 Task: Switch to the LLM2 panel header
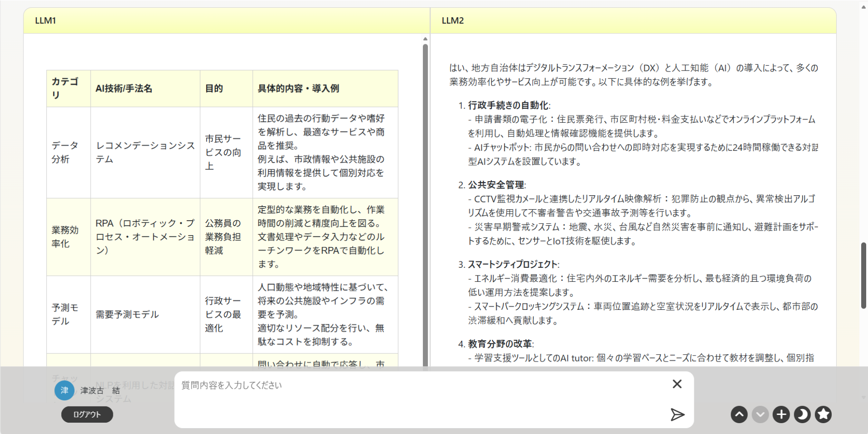point(453,20)
